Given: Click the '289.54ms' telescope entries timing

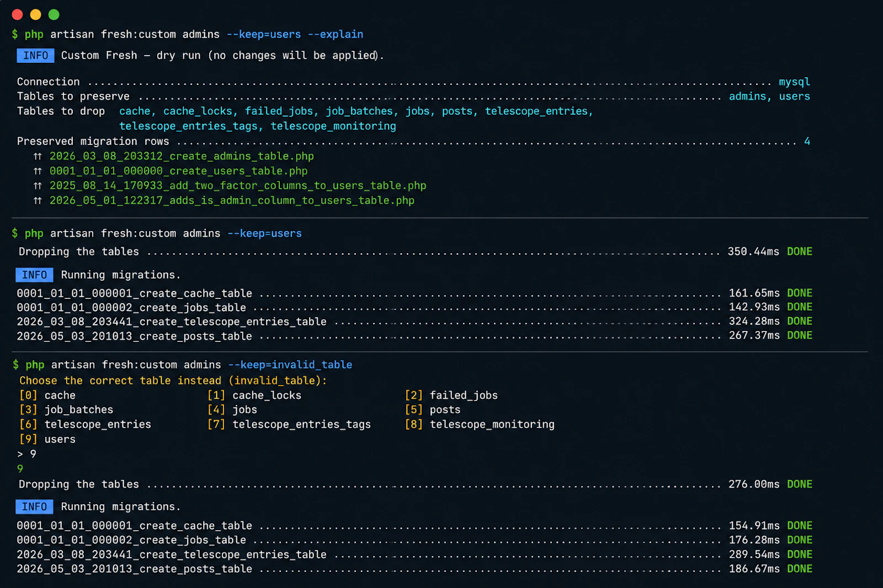Looking at the screenshot, I should [754, 554].
